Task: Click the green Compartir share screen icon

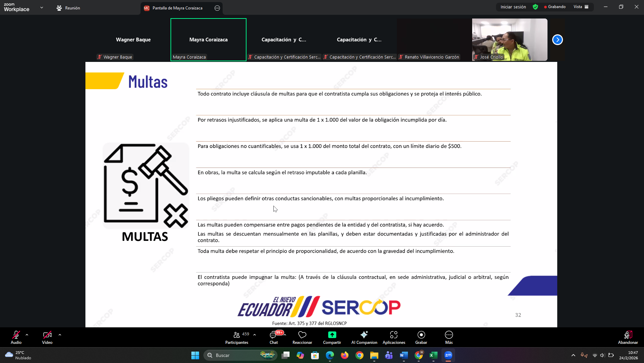Action: point(332,335)
